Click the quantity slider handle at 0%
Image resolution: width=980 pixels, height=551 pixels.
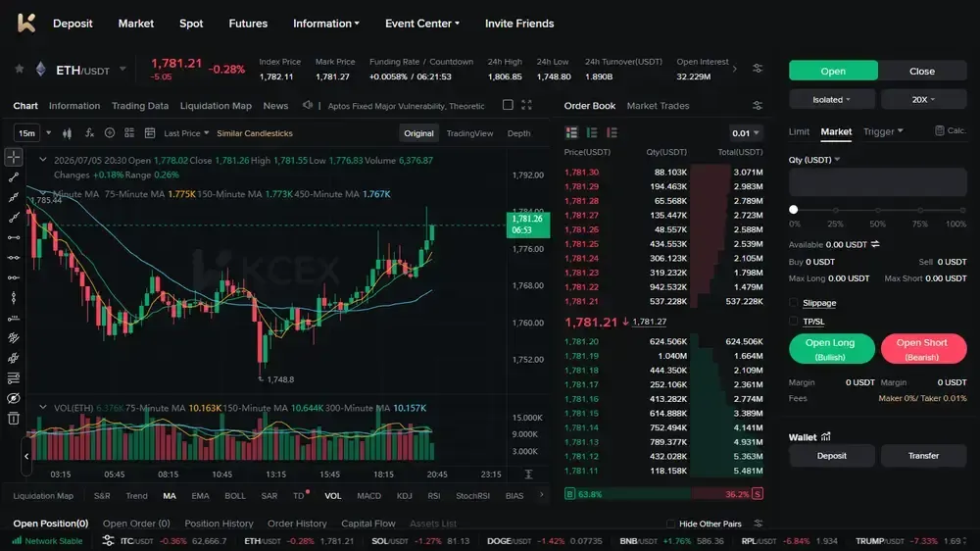(794, 210)
